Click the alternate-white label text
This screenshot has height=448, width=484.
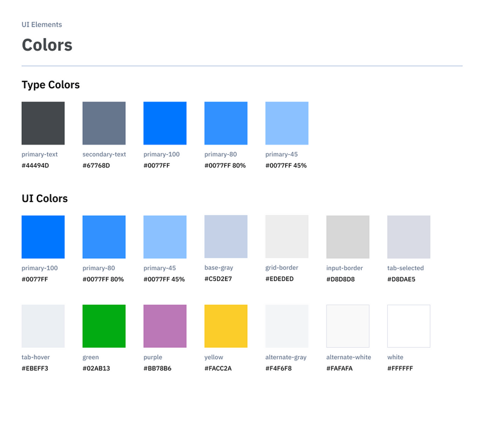click(x=348, y=357)
